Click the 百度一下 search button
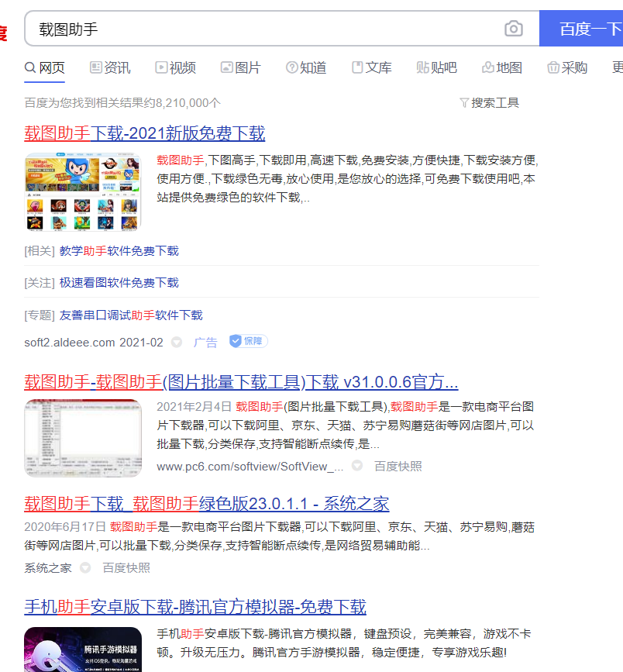 [x=581, y=28]
